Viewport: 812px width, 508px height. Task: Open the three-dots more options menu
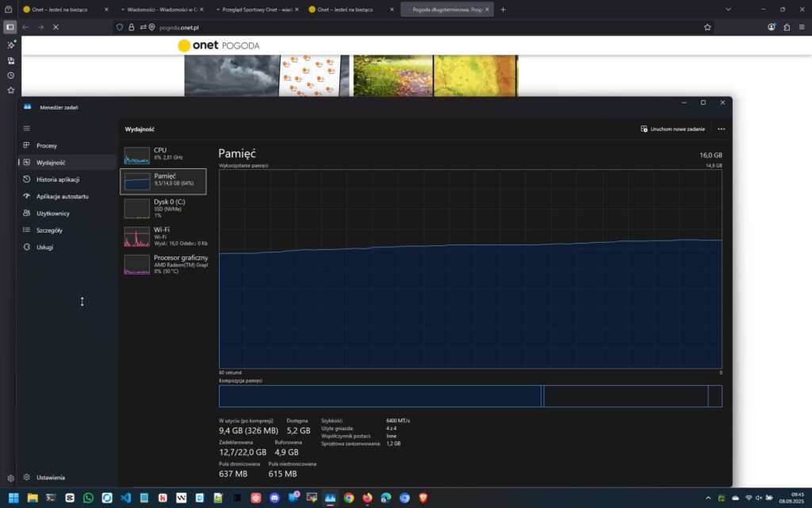pyautogui.click(x=721, y=129)
